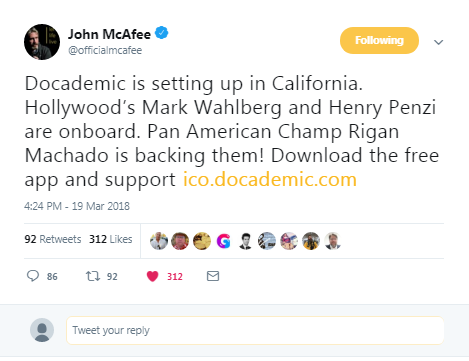Toggle the red heart like icon
This screenshot has height=361, width=469.
click(x=152, y=276)
